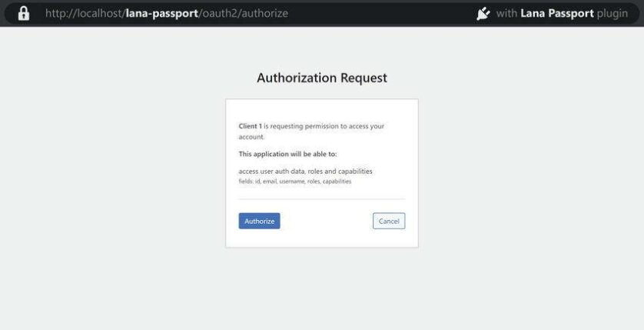Cancel the authorization request
The width and height of the screenshot is (644, 330).
389,221
